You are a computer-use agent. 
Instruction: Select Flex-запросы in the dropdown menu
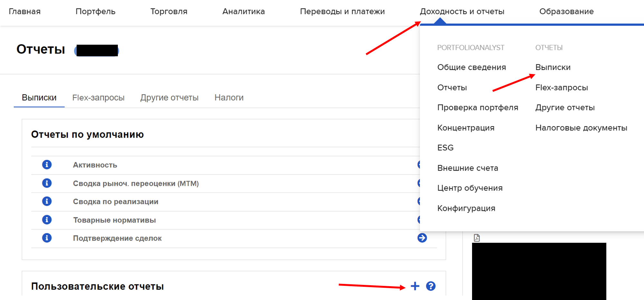pos(562,87)
